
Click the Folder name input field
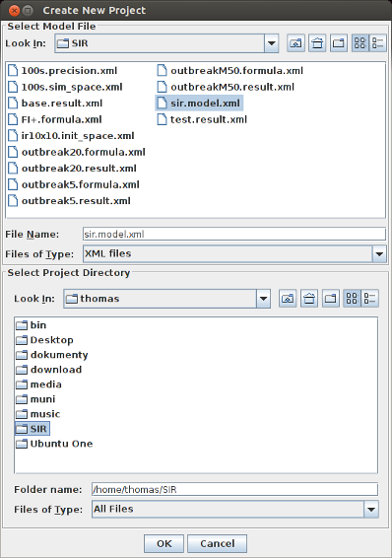[x=234, y=489]
